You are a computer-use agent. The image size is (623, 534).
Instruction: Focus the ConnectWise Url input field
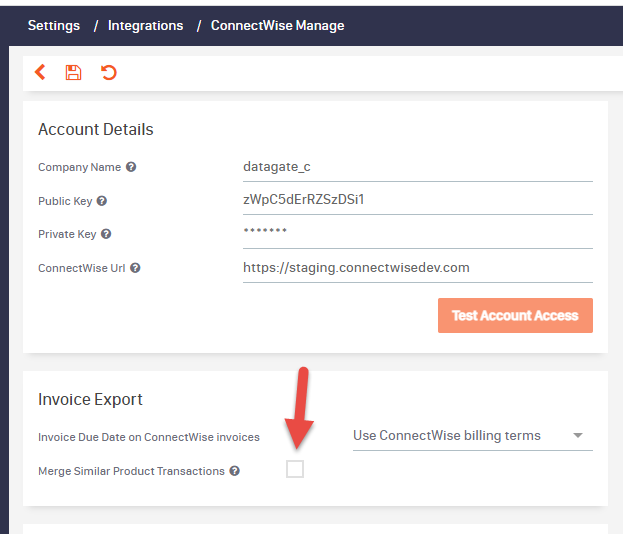[x=418, y=268]
